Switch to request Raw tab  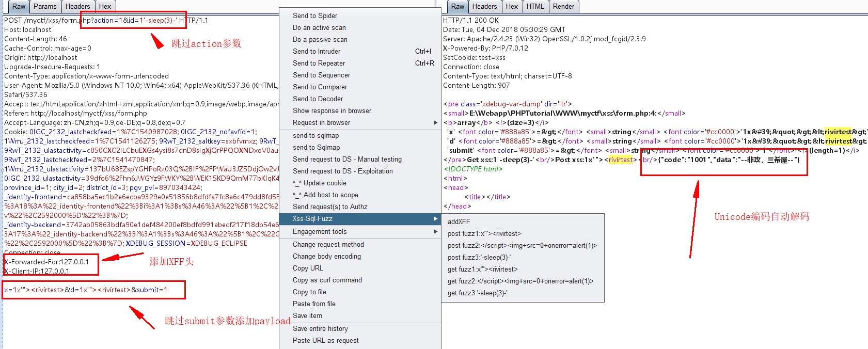pyautogui.click(x=19, y=6)
